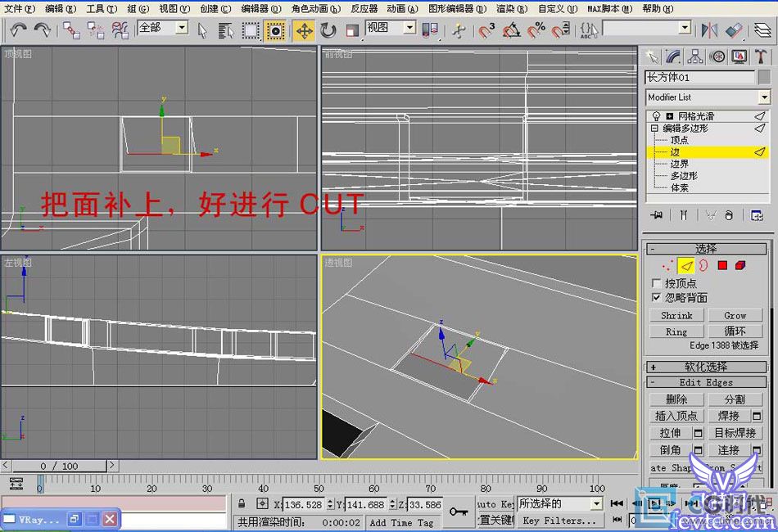Enable the 按顶点 checkbox
Screen dimensions: 778x532
656,283
